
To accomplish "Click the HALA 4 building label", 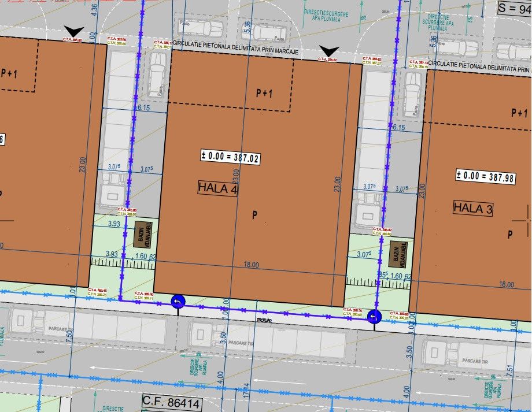I will pyautogui.click(x=217, y=188).
